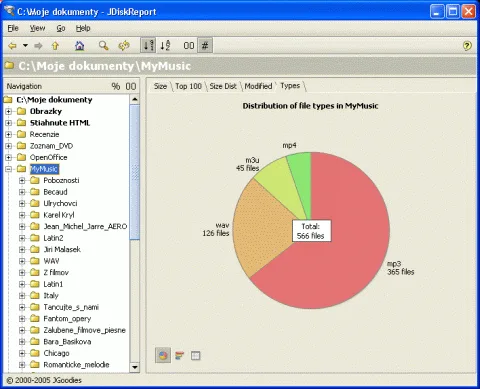Open the File menu

(x=13, y=28)
